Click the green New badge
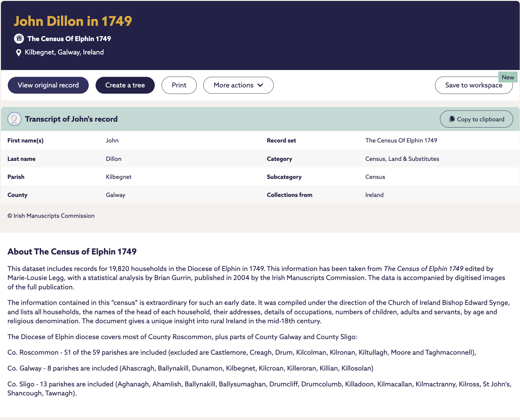Image resolution: width=520 pixels, height=420 pixels. pyautogui.click(x=508, y=77)
